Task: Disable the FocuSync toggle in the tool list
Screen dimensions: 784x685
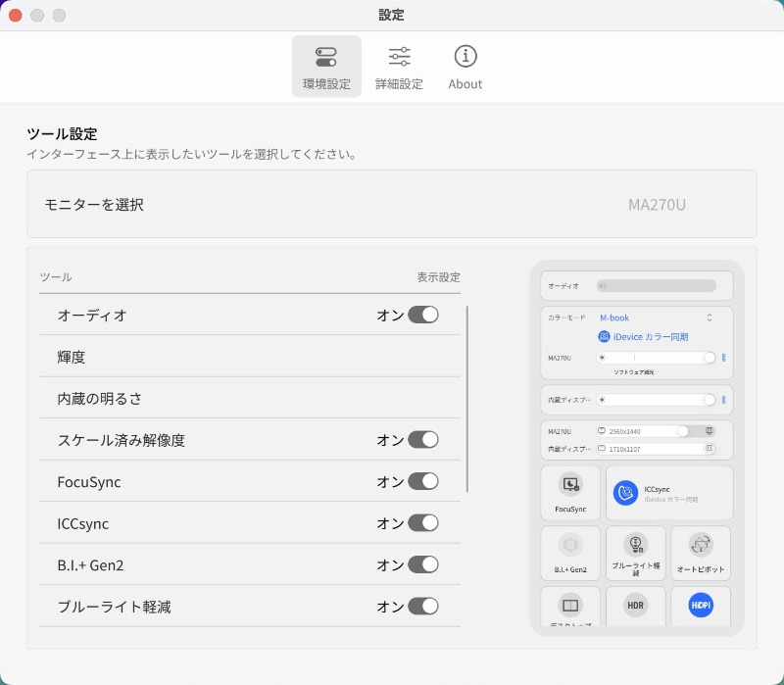Action: click(x=424, y=481)
